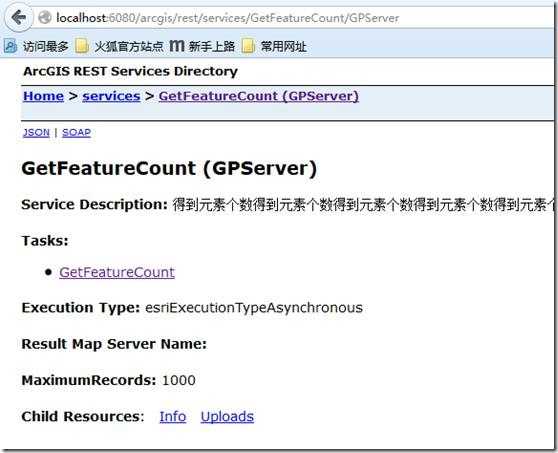The height and width of the screenshot is (453, 558).
Task: Open the 新手上路 bookmark
Action: tap(202, 46)
